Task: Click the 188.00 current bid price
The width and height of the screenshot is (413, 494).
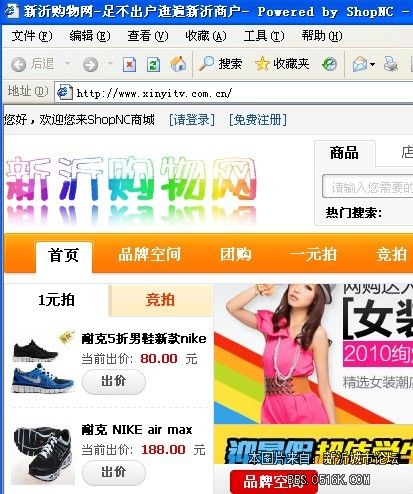Action: click(163, 450)
